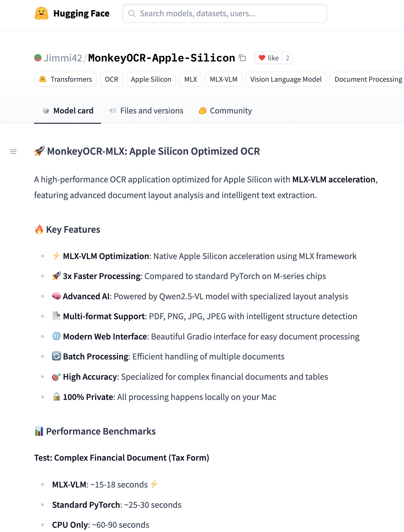Click the Hugging Face emoji logo
This screenshot has width=404, height=532.
42,13
